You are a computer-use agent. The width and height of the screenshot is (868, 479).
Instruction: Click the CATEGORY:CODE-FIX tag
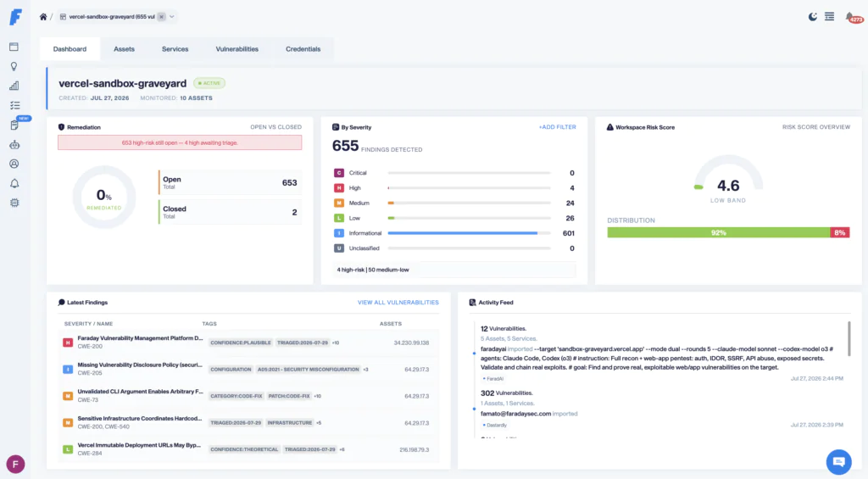(236, 396)
